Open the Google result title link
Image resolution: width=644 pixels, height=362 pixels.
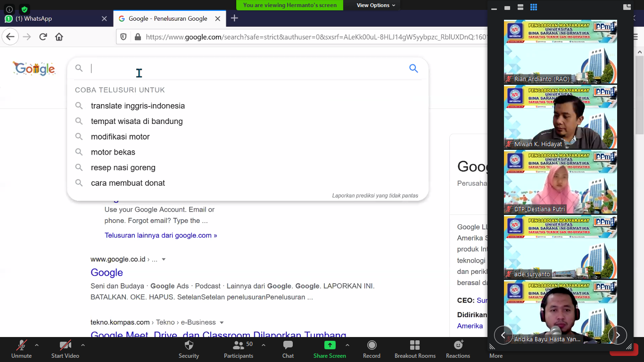(x=107, y=272)
